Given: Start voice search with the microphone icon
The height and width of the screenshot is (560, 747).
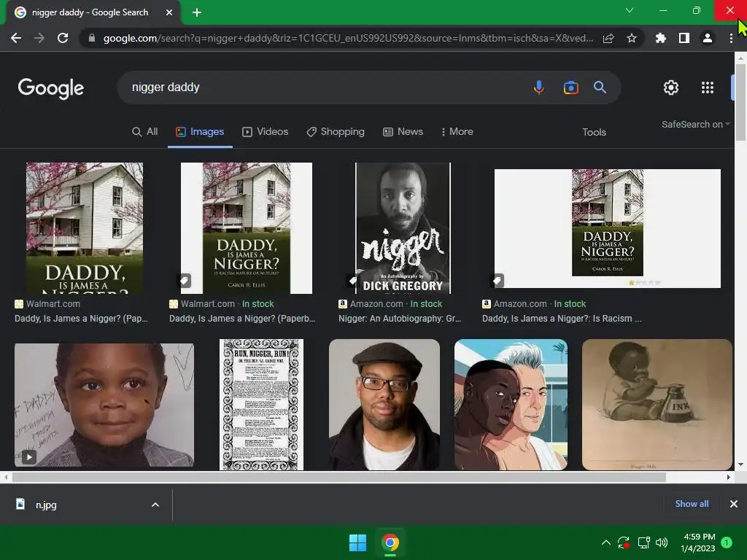Looking at the screenshot, I should pos(539,87).
